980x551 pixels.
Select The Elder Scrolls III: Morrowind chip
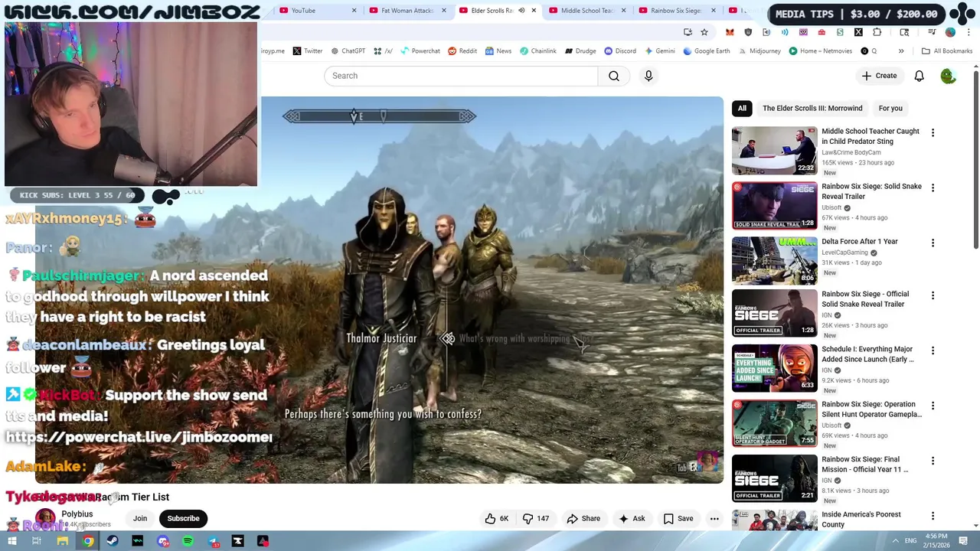point(812,108)
